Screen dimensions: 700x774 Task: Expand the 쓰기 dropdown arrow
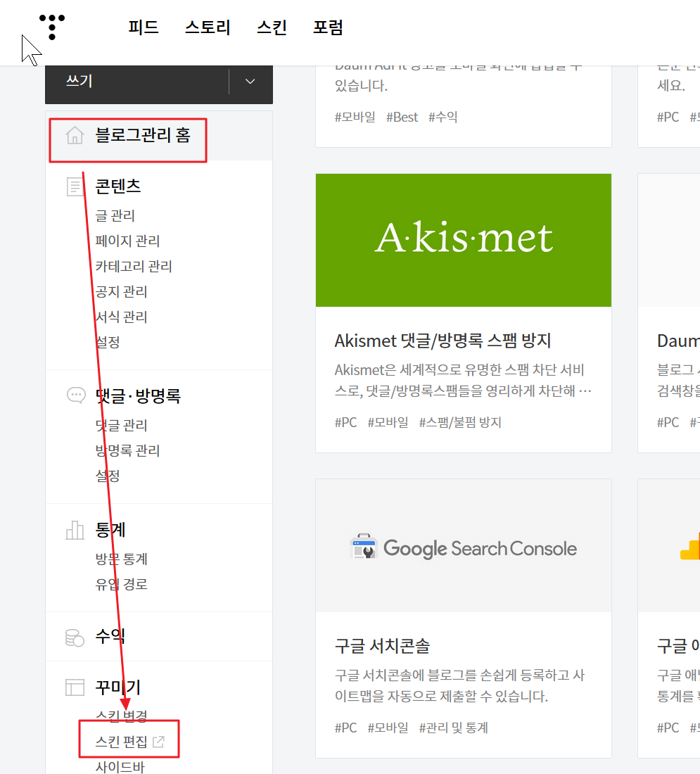(250, 82)
